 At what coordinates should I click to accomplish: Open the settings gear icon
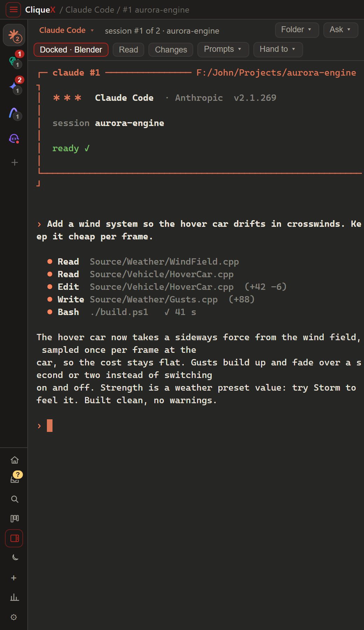[x=14, y=617]
